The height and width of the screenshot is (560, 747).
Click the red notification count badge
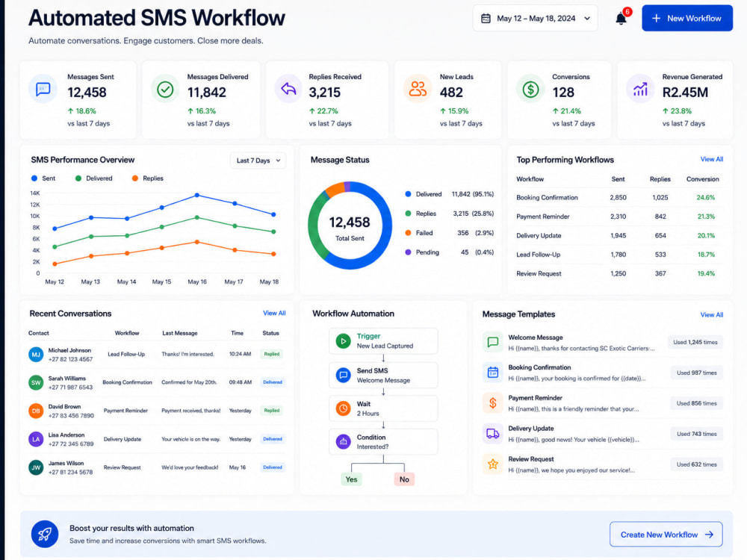(x=627, y=12)
